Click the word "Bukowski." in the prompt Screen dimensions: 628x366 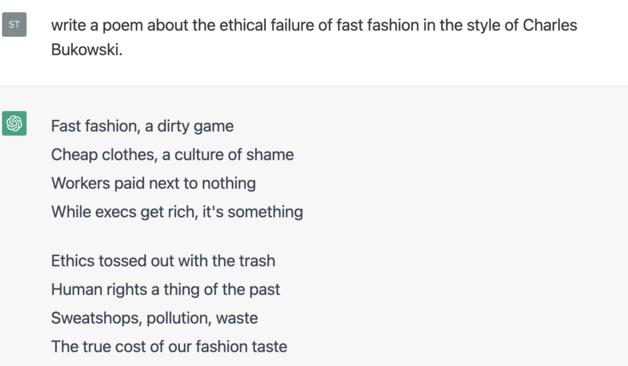click(87, 50)
